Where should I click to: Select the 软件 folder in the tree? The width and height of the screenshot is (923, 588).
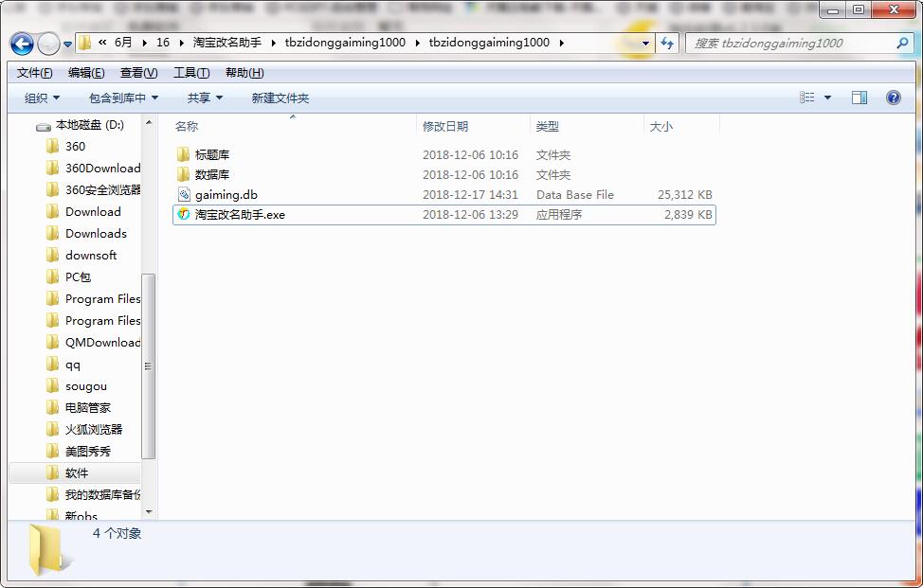77,472
